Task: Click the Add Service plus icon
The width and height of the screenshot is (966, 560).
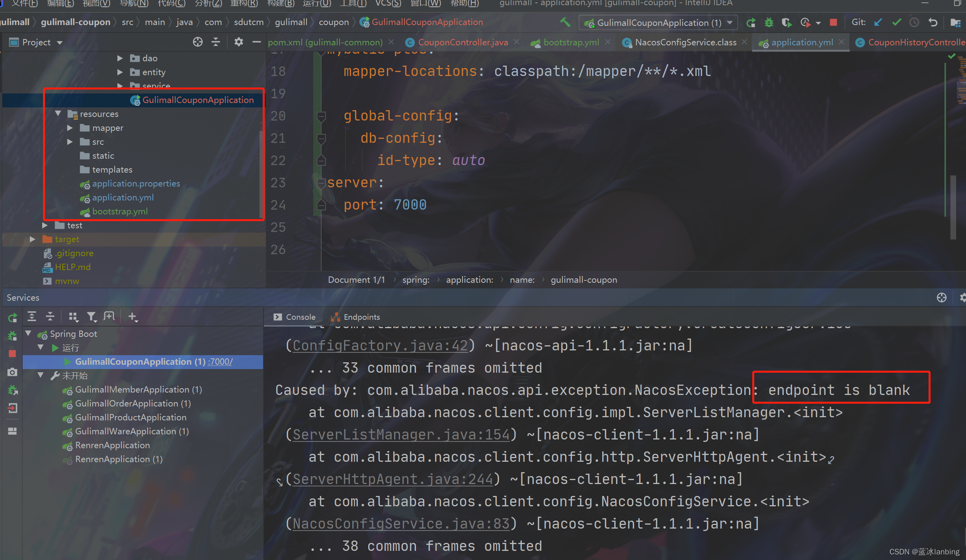Action: click(x=133, y=317)
